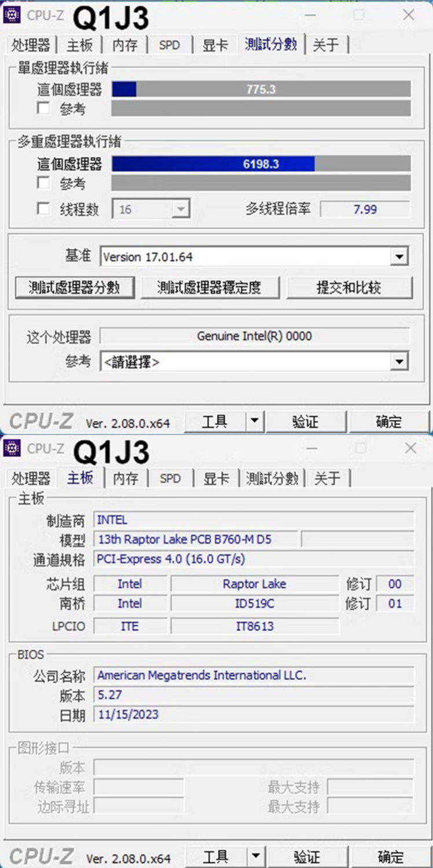433x868 pixels.
Task: Click 验证 button in benchmark window
Action: [x=306, y=422]
